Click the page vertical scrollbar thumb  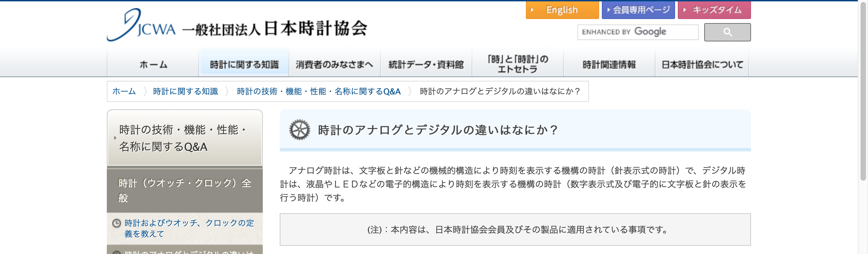pyautogui.click(x=863, y=91)
